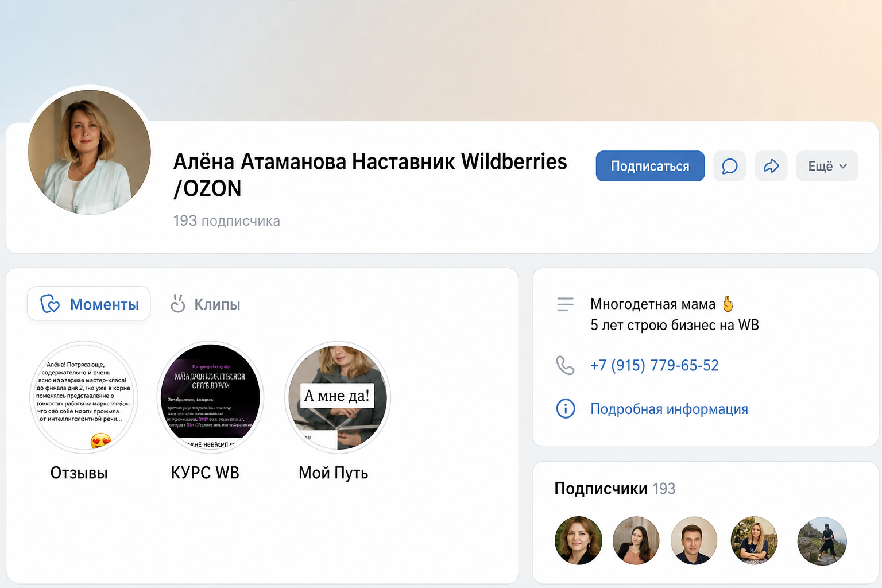Click the КУРС WB label under the moment
Viewport: 882px width, 588px height.
(x=205, y=473)
